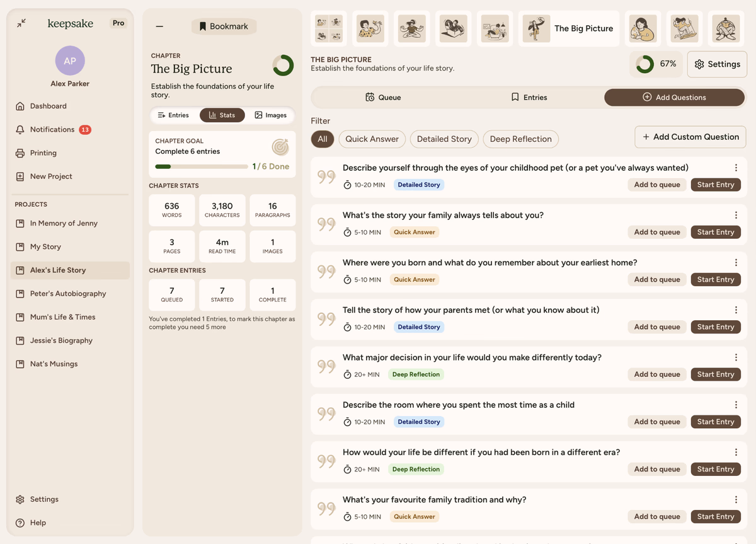Collapse the sidebar using the arrows icon

(x=21, y=23)
